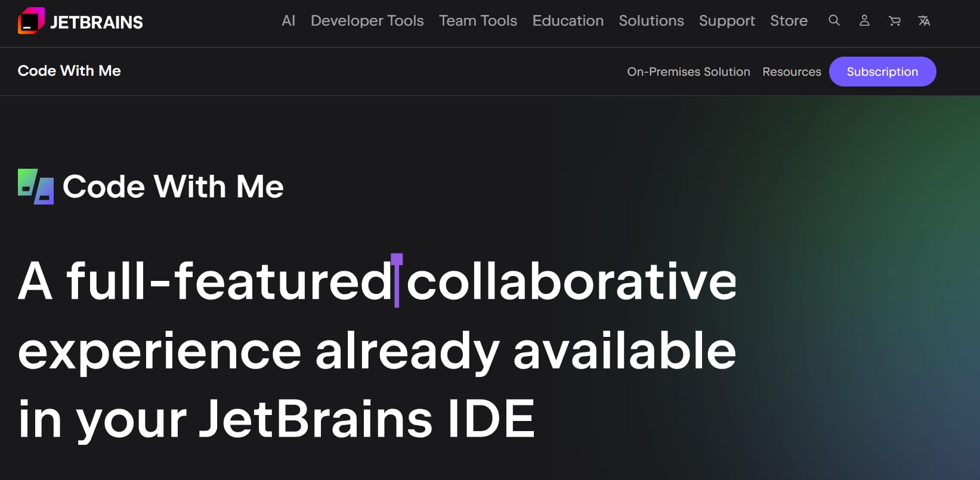980x480 pixels.
Task: Click the Subscription button
Action: click(883, 72)
